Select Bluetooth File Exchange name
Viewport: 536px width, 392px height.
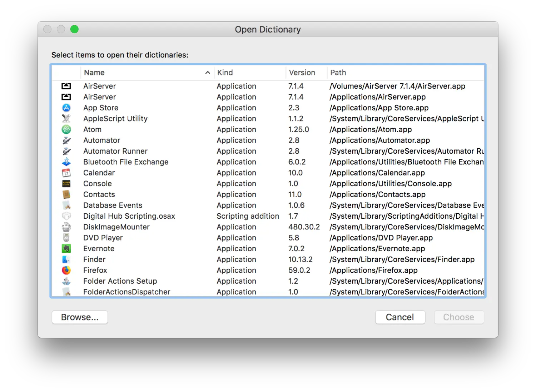coord(126,162)
